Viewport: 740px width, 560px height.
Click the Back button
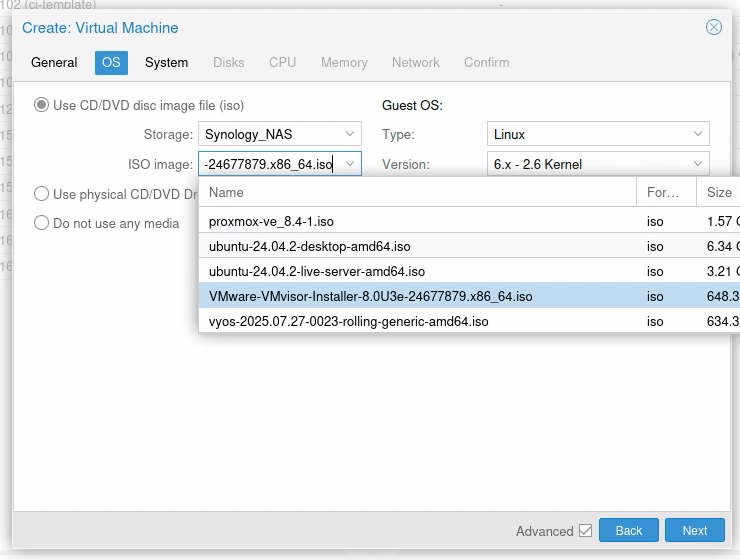click(629, 530)
